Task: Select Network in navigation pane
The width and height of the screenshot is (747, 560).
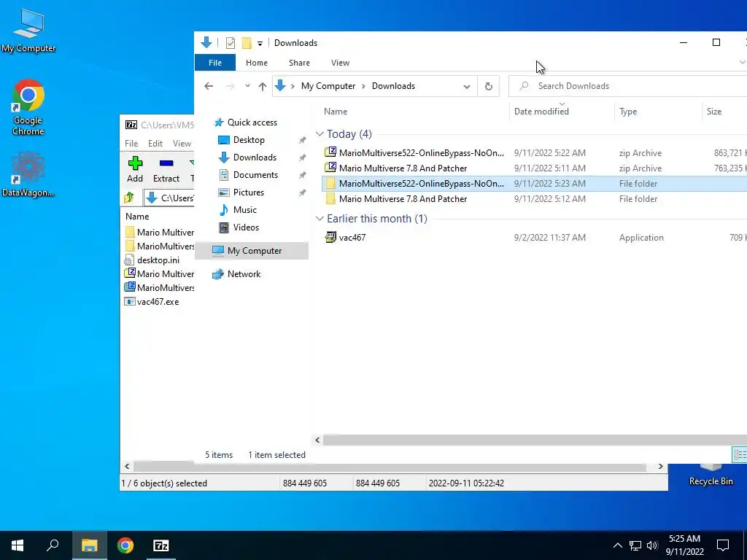Action: (237, 274)
